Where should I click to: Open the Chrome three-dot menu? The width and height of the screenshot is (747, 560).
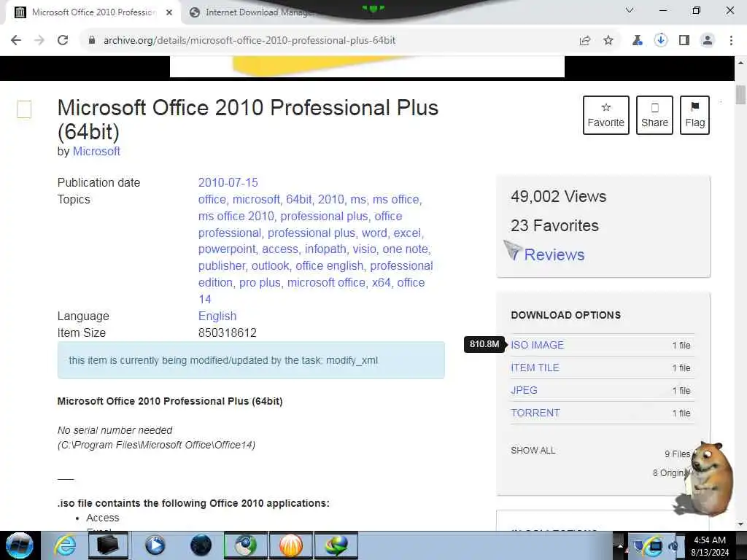(731, 41)
